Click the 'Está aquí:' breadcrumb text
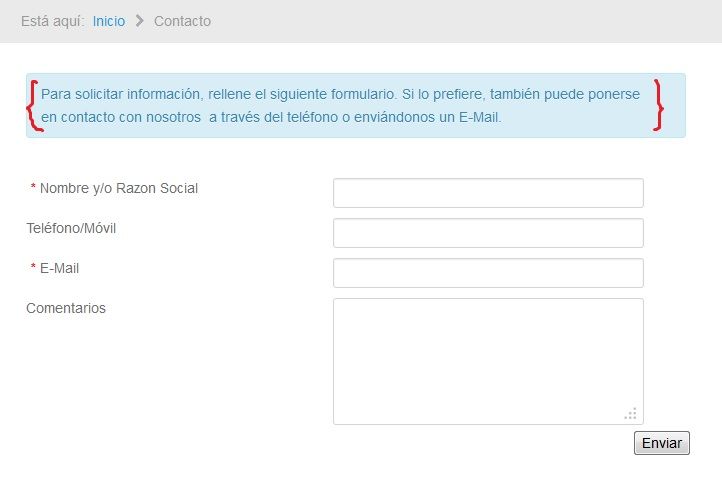 coord(52,21)
